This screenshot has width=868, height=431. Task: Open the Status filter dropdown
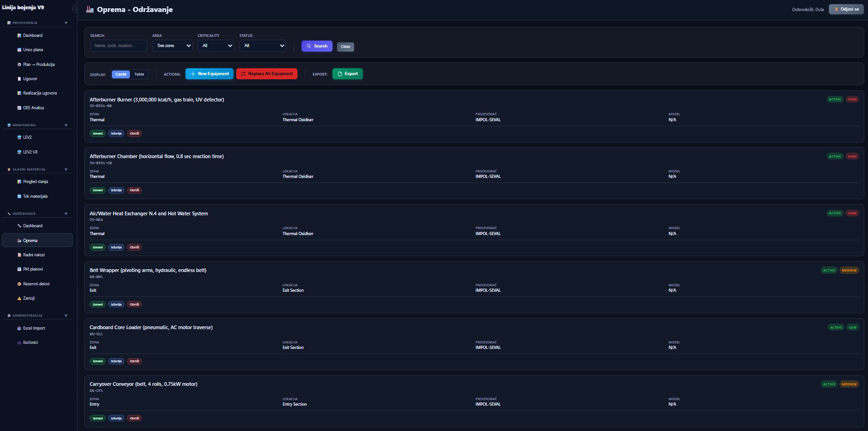pos(263,46)
